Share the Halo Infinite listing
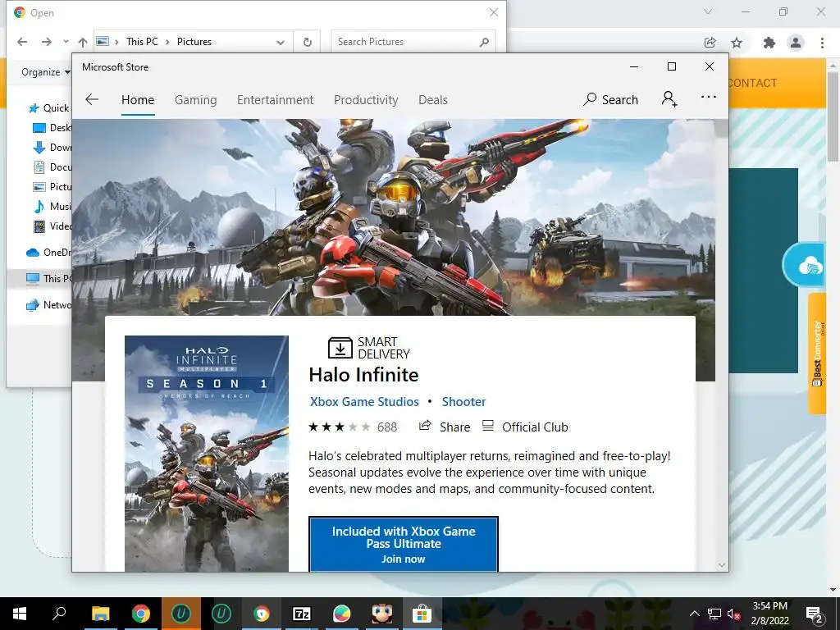This screenshot has width=840, height=630. (444, 427)
